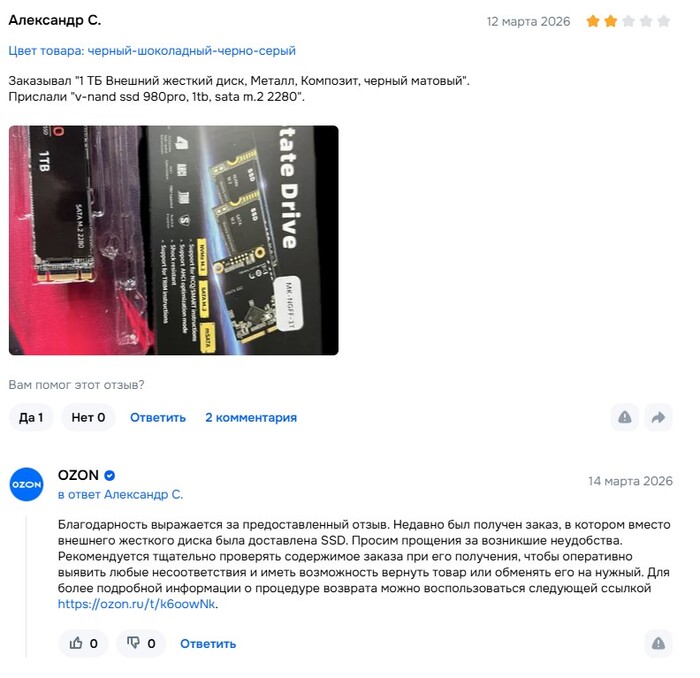Mark review unhelpful with Нет button
Viewport: 700px width, 678px height.
pyautogui.click(x=88, y=417)
